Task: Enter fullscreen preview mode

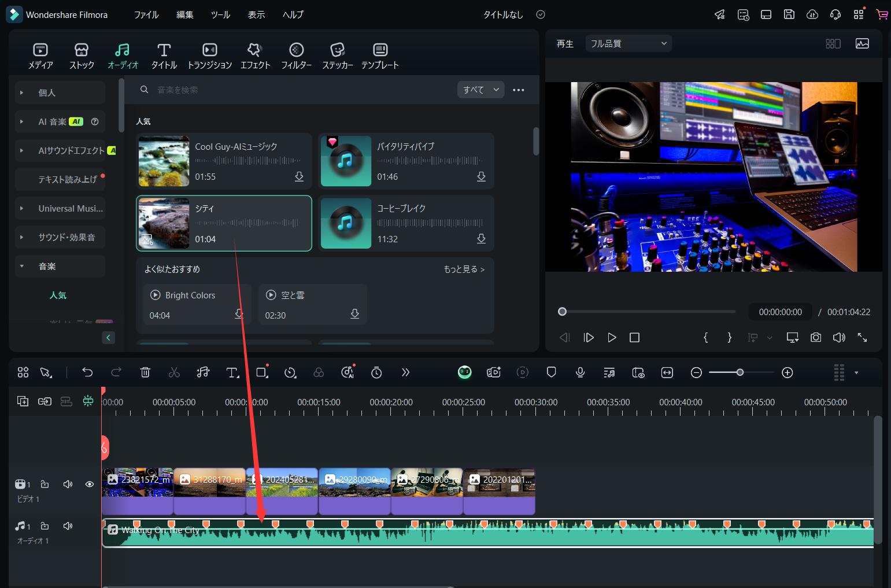Action: pos(862,338)
